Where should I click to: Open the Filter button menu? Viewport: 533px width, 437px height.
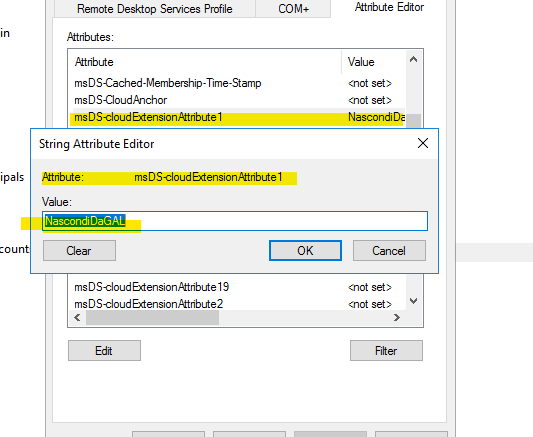[386, 350]
